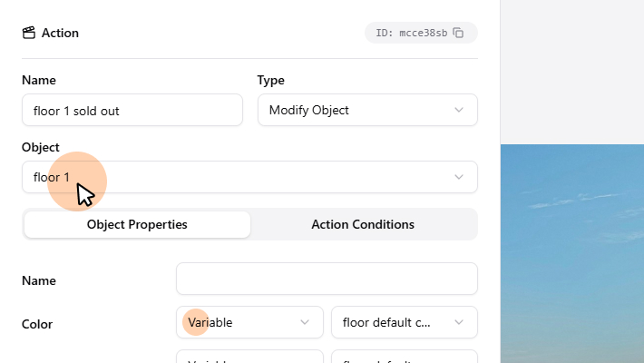Click the Color Variable dropdown chevron
The height and width of the screenshot is (363, 644).
coord(305,322)
